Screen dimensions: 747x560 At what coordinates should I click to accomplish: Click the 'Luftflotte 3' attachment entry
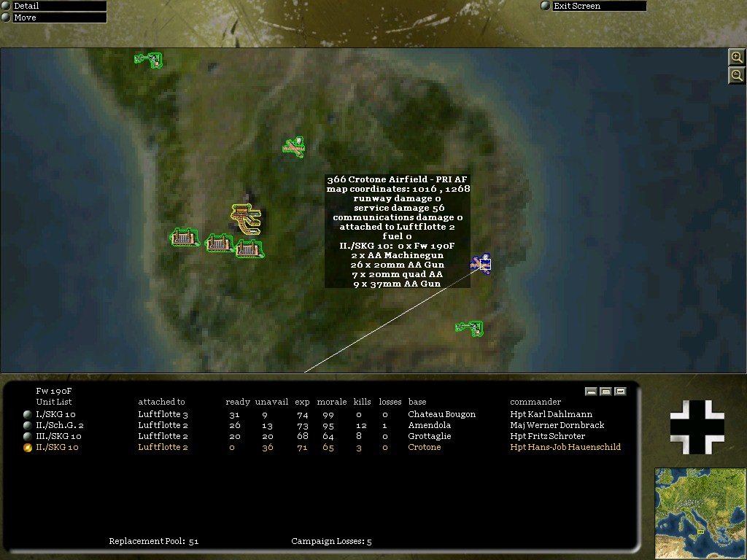point(163,414)
